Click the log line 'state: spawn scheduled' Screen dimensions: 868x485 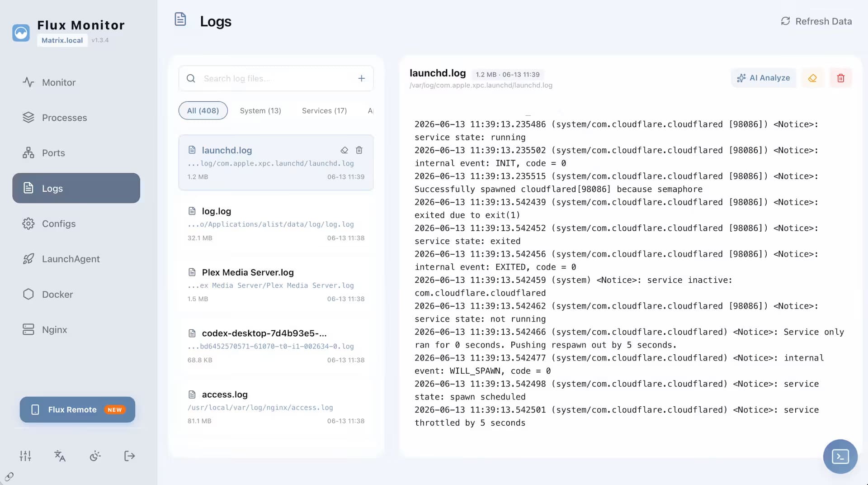(470, 397)
